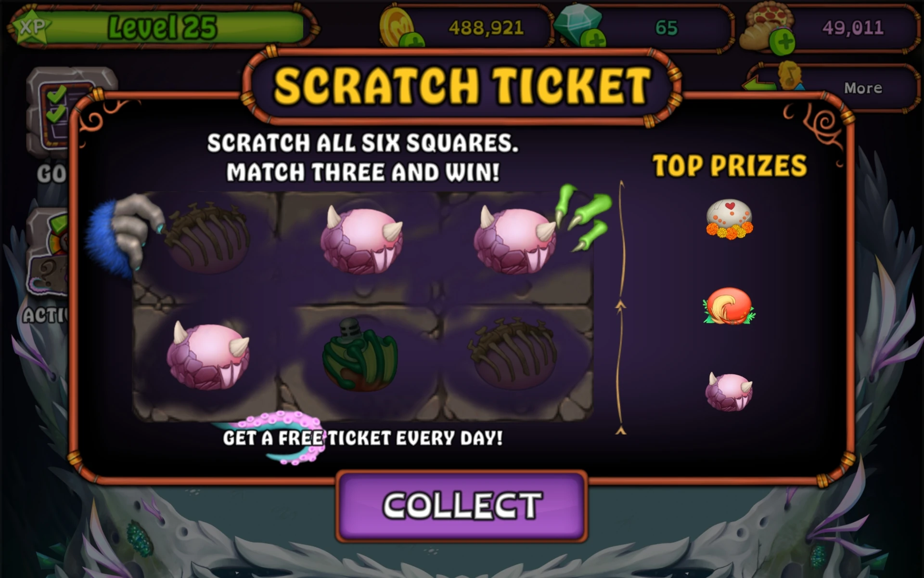The image size is (924, 578).
Task: Click the purple Collect button
Action: pyautogui.click(x=462, y=506)
